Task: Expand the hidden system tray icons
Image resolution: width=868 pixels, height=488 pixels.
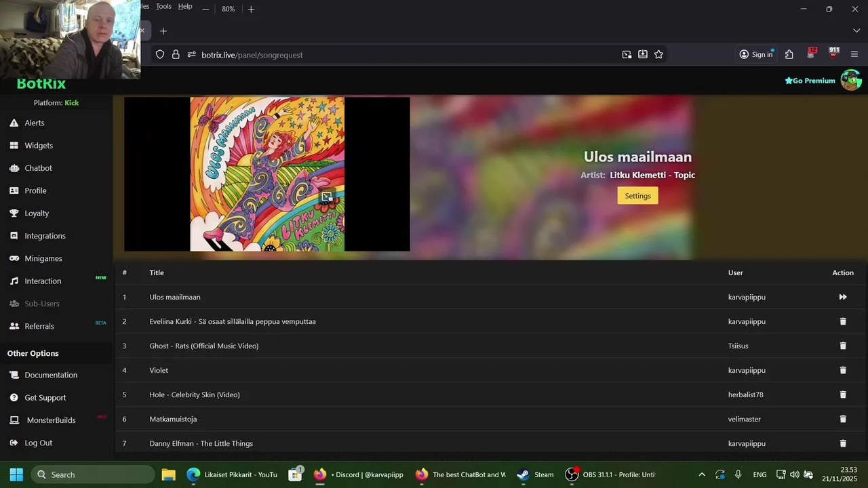Action: [702, 474]
